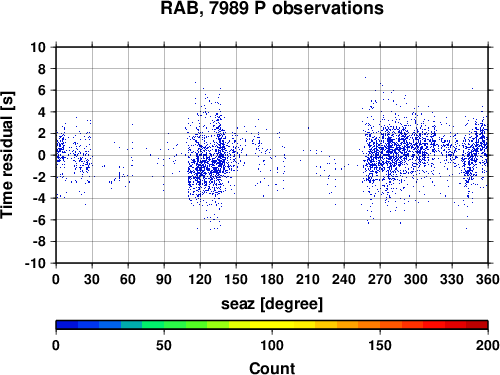Click the 'Time residual [s]' y-axis label
Image resolution: width=500 pixels, height=375 pixels.
(x=7, y=155)
